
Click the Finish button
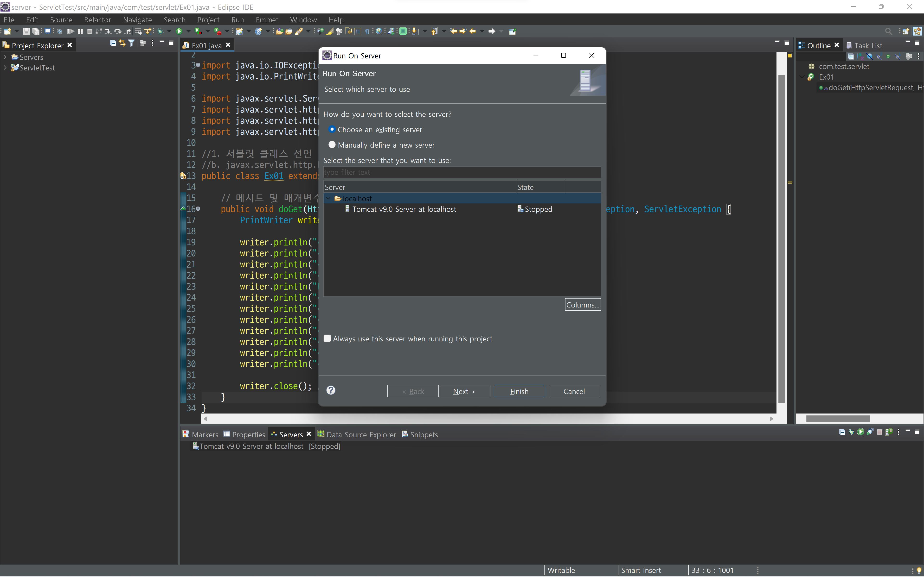[x=519, y=391]
